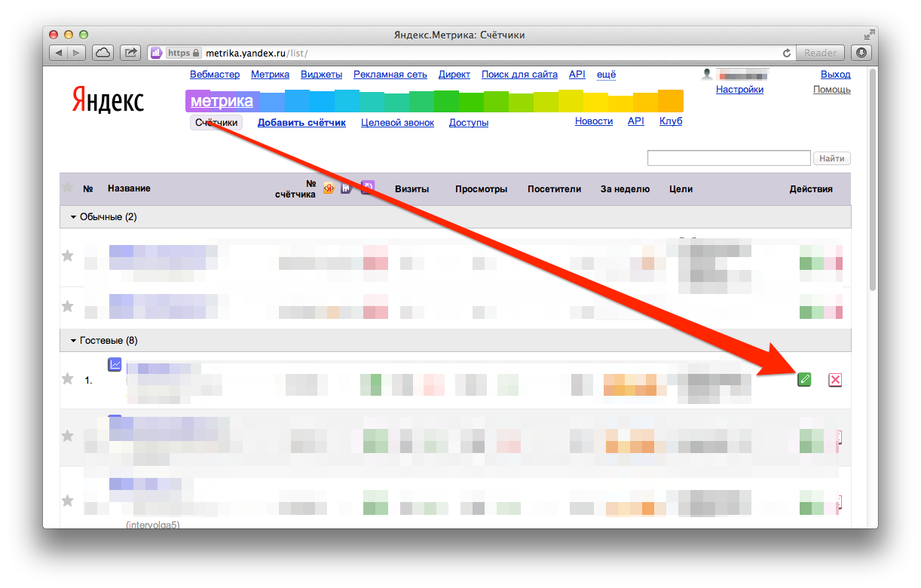The image size is (921, 588).
Task: Click the Safari address bar URL
Action: click(258, 53)
